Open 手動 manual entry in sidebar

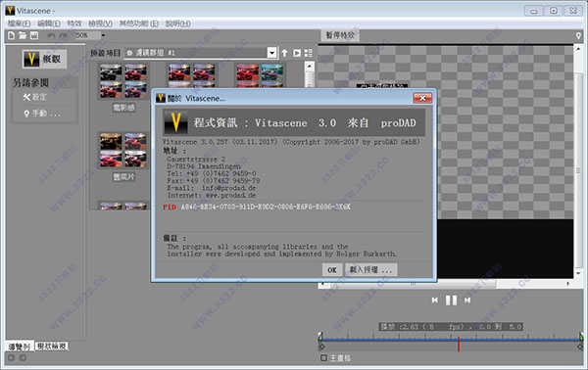point(41,114)
